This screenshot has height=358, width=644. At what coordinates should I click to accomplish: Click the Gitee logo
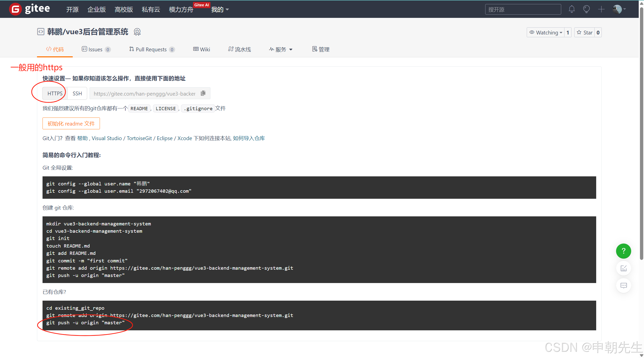[29, 9]
